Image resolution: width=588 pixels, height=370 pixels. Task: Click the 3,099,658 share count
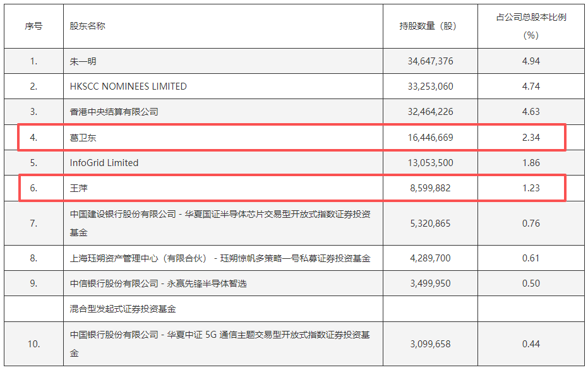pyautogui.click(x=430, y=343)
